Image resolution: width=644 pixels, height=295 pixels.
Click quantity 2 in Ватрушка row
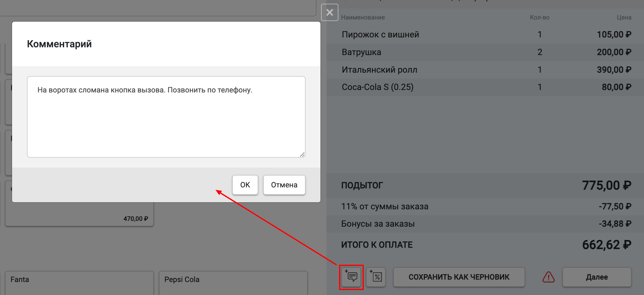540,52
